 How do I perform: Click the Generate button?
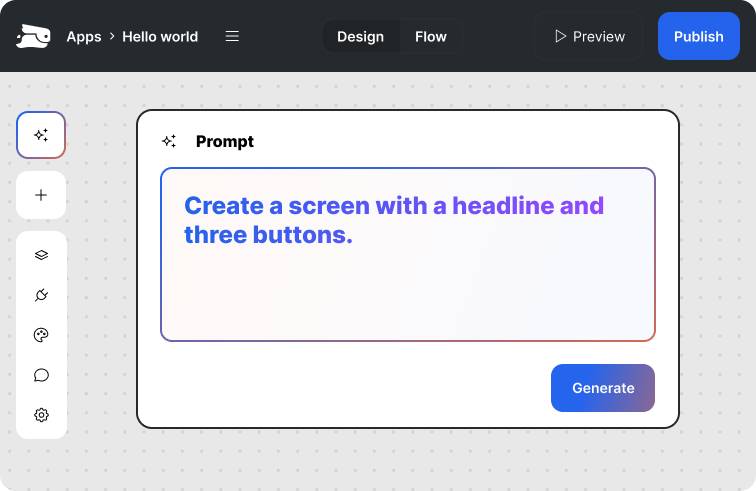pos(603,388)
